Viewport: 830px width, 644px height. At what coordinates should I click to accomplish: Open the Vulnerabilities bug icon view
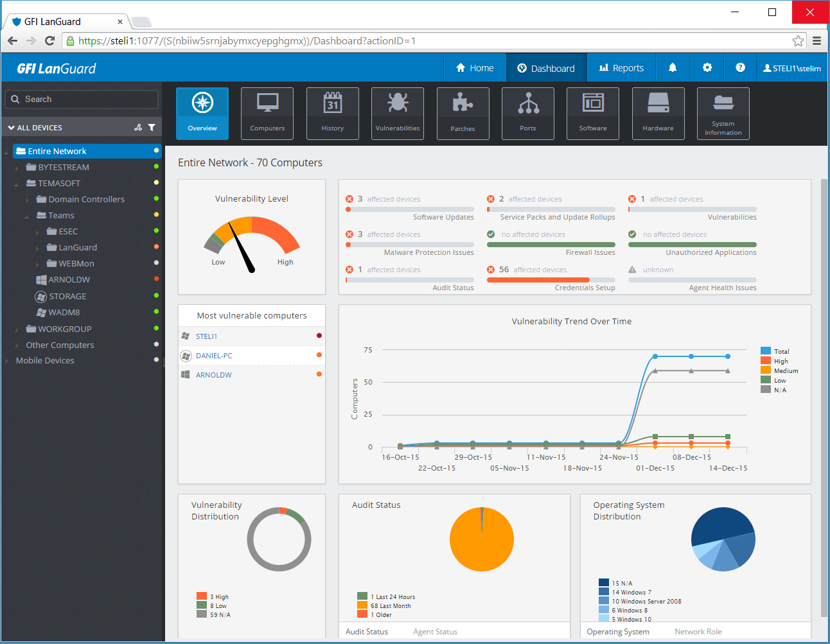pyautogui.click(x=397, y=113)
